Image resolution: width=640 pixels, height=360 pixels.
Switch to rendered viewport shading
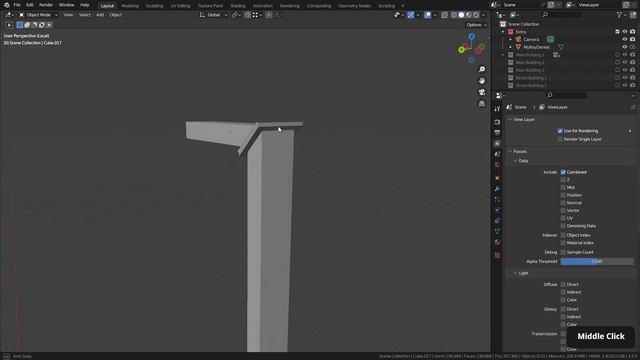(476, 15)
